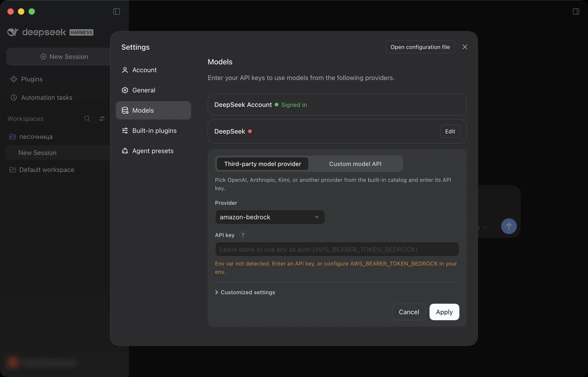The width and height of the screenshot is (588, 377).
Task: Click the песочница folder icon
Action: click(12, 136)
